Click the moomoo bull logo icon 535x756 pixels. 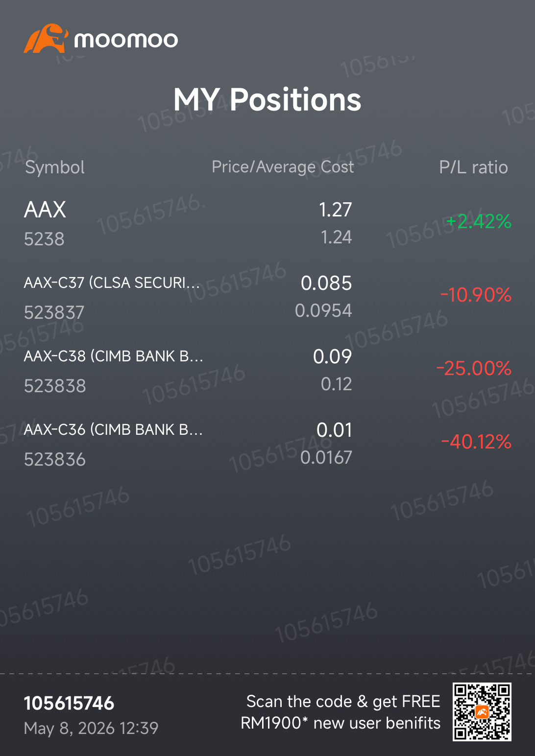point(46,38)
